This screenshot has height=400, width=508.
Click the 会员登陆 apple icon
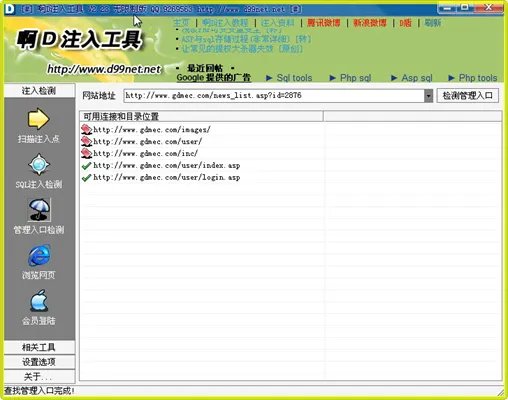click(39, 301)
